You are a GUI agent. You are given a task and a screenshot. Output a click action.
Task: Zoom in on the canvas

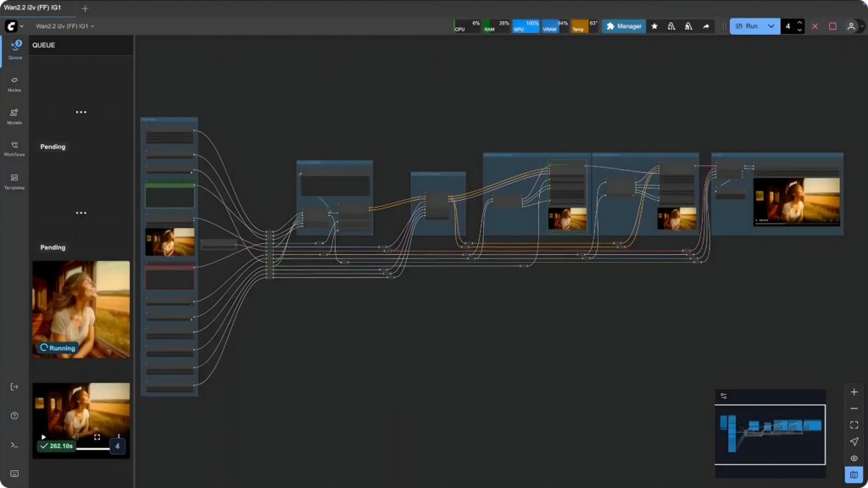[854, 392]
